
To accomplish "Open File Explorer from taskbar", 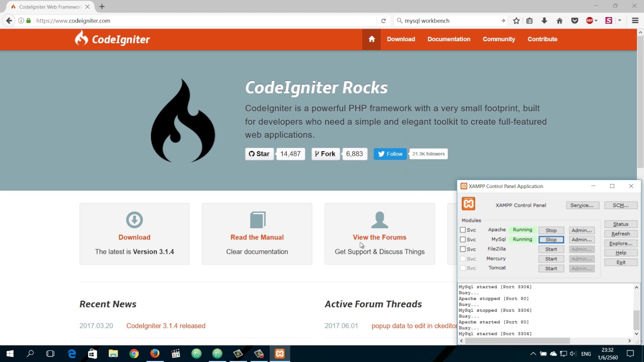I will coord(113,354).
